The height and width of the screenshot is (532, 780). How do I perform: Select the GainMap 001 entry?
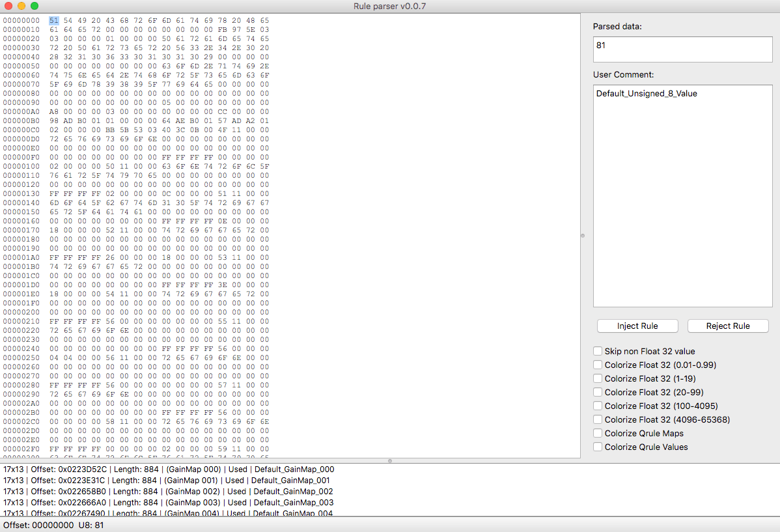[169, 481]
